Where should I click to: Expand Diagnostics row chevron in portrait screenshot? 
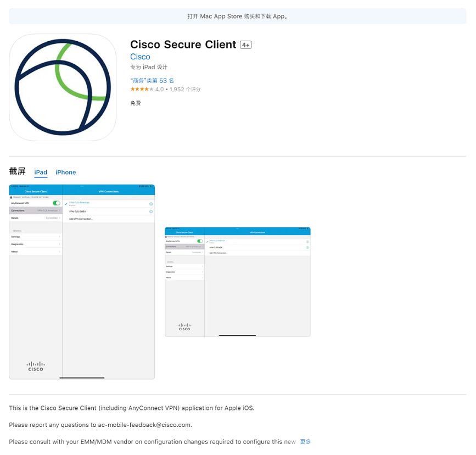[x=60, y=244]
